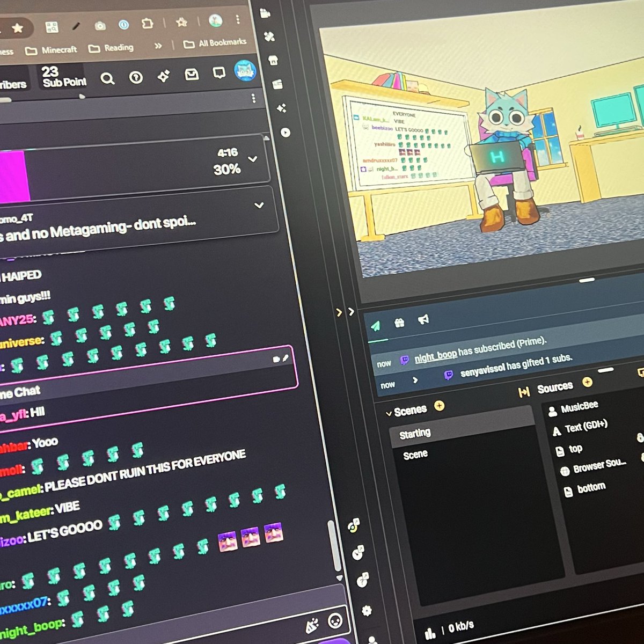Open the Chrome Extensions puzzle icon
This screenshot has height=644, width=644.
click(x=147, y=24)
